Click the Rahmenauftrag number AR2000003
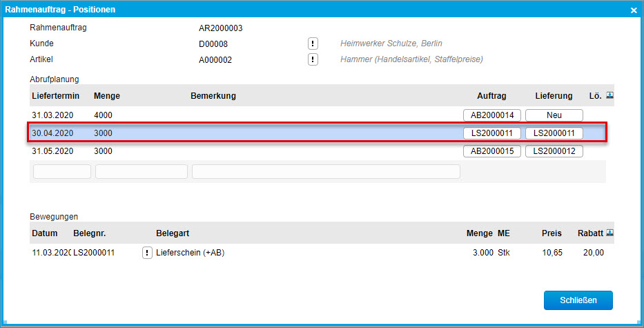Image resolution: width=644 pixels, height=328 pixels. [221, 28]
